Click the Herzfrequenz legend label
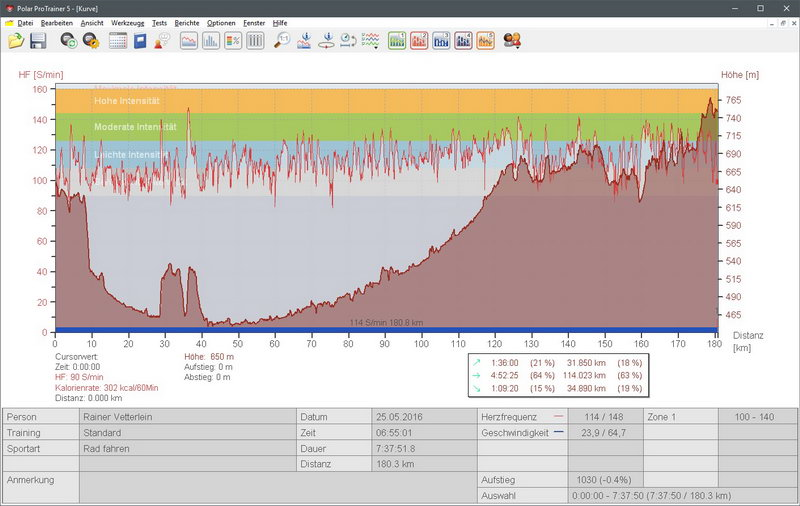The height and width of the screenshot is (506, 800). 511,415
